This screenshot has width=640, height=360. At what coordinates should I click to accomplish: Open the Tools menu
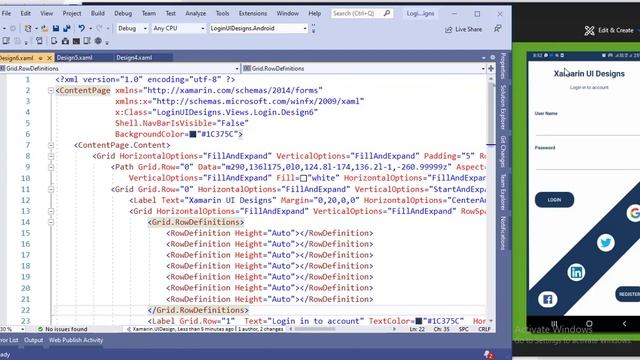pos(222,13)
